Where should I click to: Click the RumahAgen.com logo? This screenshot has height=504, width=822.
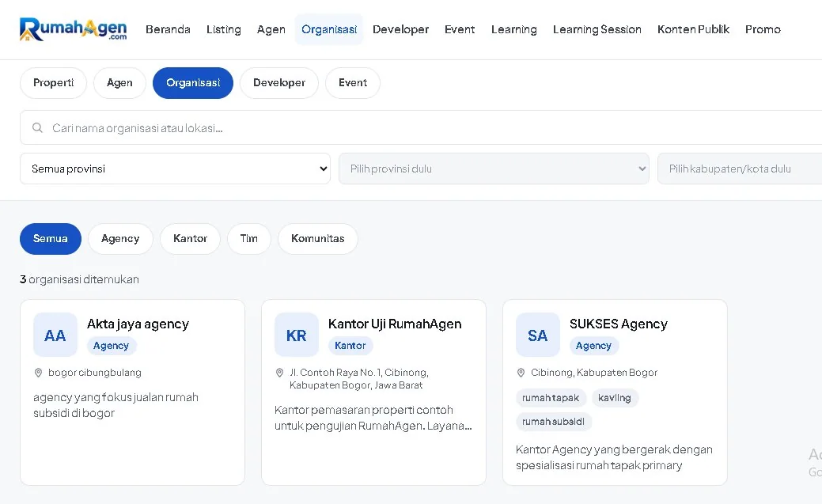(73, 29)
